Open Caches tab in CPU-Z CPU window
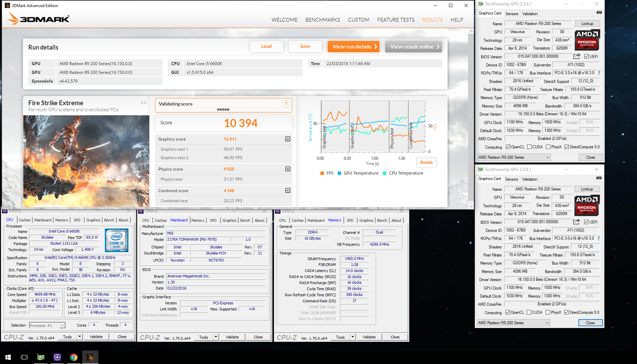This screenshot has width=637, height=364. coord(25,220)
